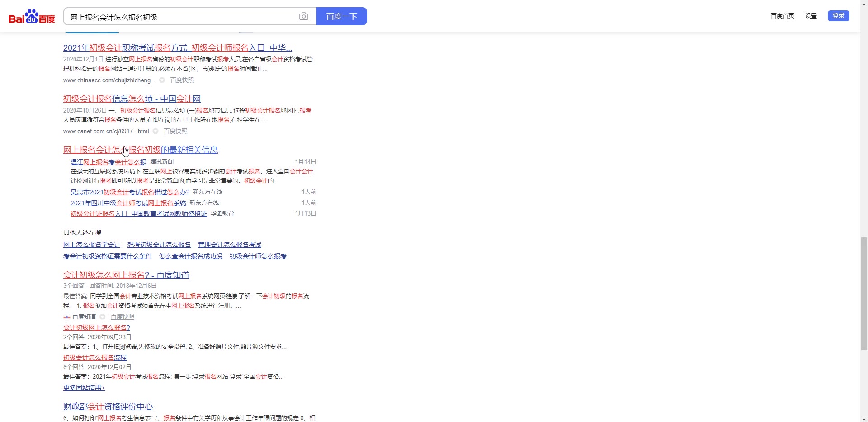Viewport: 868px width, 422px height.
Task: Open the 设置 menu
Action: [811, 16]
